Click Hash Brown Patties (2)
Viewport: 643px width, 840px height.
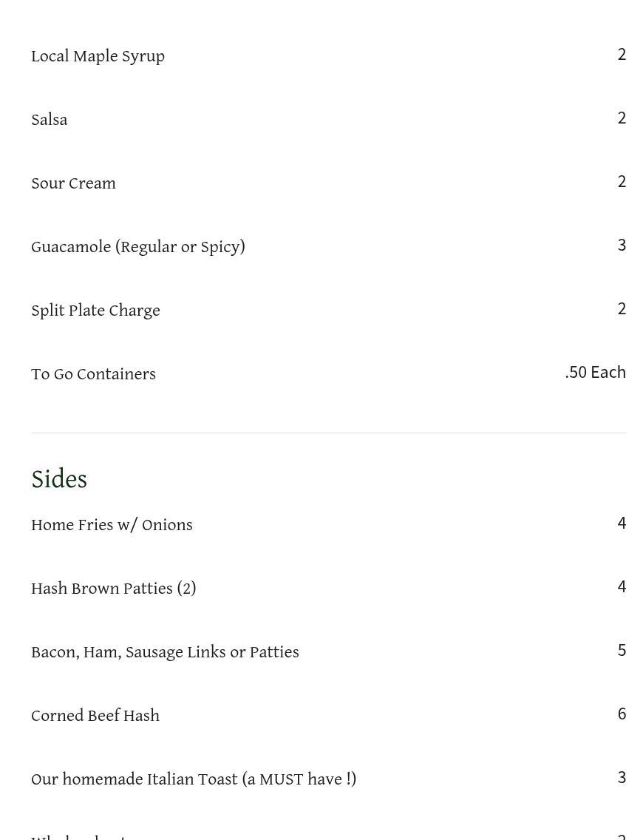tap(113, 589)
